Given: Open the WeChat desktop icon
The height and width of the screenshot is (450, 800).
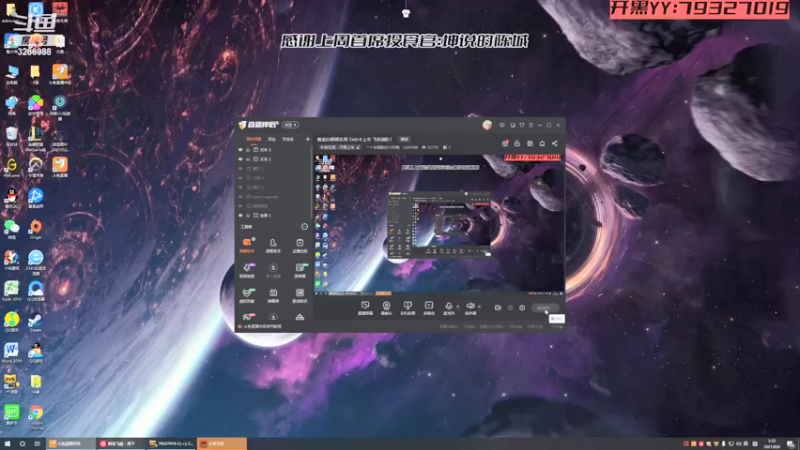Looking at the screenshot, I should coord(11,229).
